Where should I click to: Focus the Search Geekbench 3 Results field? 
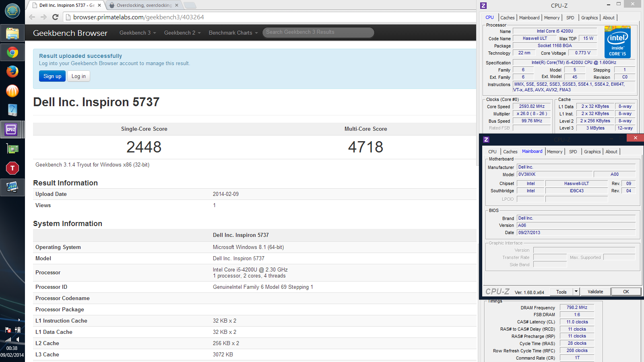318,32
